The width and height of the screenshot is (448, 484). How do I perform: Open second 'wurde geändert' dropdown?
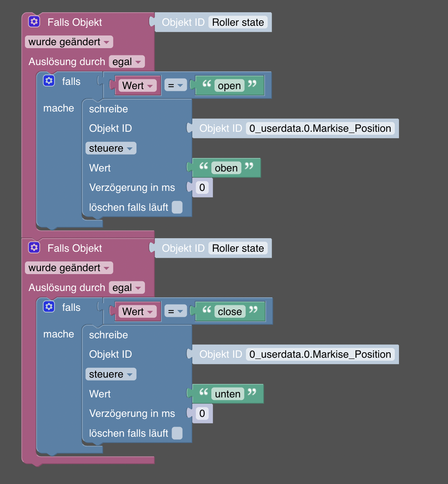coord(69,268)
